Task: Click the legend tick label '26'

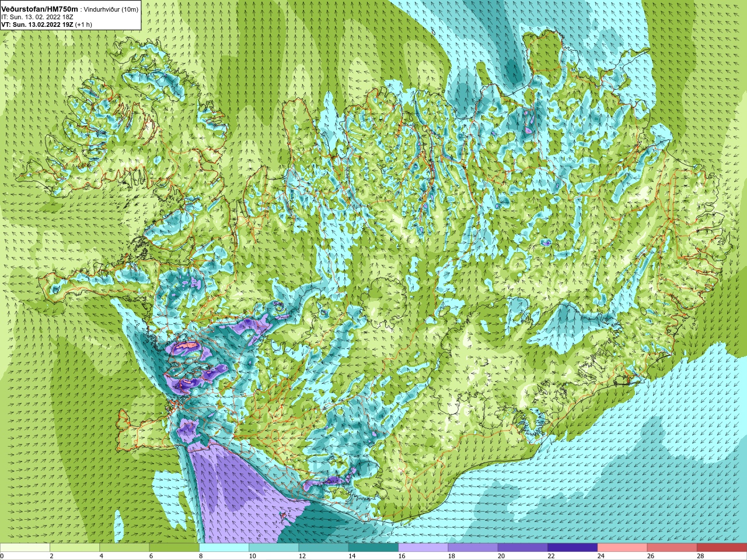Action: coord(651,556)
